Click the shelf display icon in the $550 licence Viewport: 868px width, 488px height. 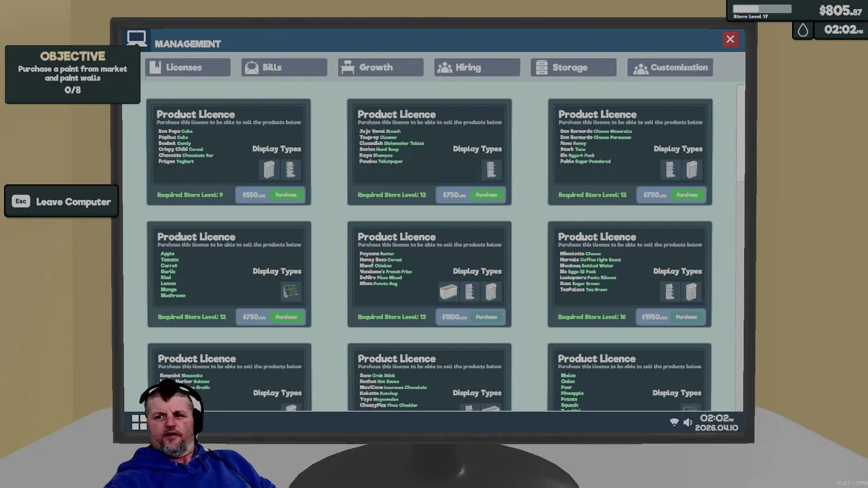pyautogui.click(x=290, y=169)
